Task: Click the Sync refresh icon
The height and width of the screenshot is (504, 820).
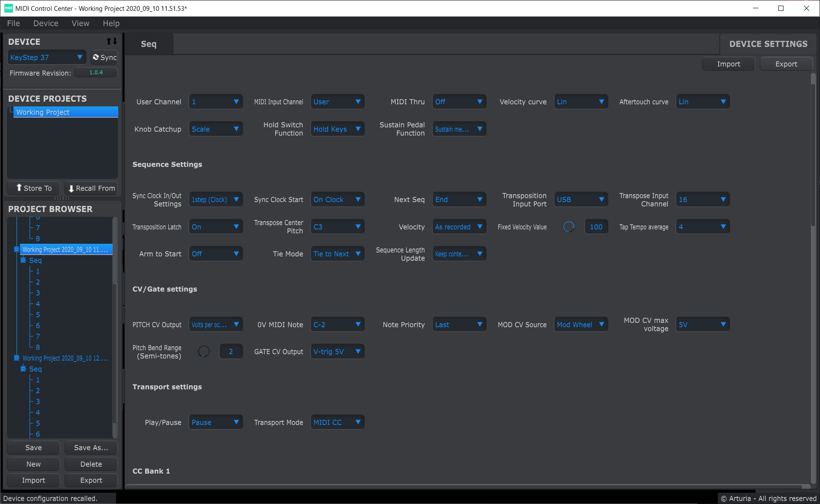Action: tap(96, 57)
